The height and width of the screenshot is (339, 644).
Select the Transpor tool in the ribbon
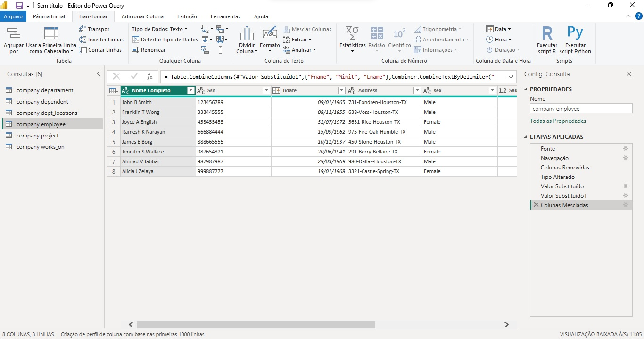tap(94, 29)
